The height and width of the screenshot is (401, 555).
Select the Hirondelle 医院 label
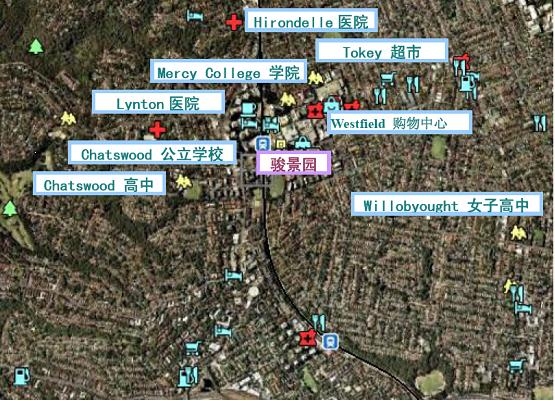coord(311,21)
